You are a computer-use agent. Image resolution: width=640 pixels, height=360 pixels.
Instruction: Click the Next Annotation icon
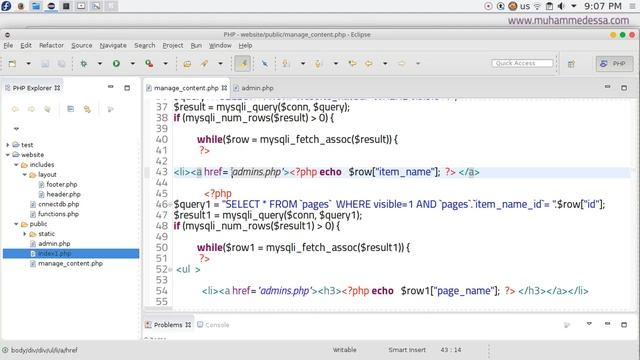tap(286, 64)
